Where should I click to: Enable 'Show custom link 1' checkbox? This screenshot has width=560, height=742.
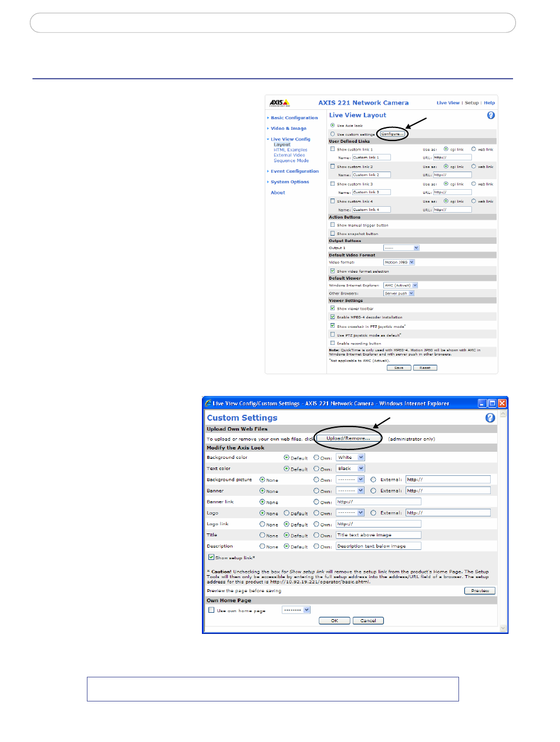tap(332, 149)
